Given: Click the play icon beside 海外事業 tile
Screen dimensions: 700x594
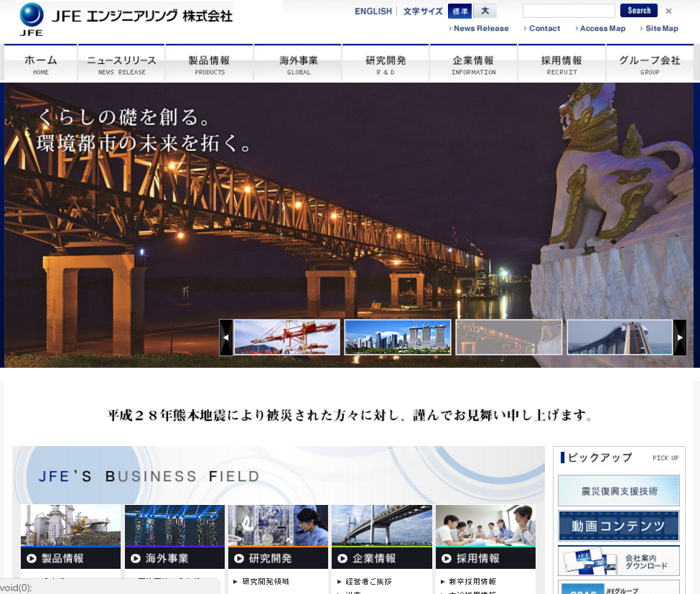Looking at the screenshot, I should 135,558.
